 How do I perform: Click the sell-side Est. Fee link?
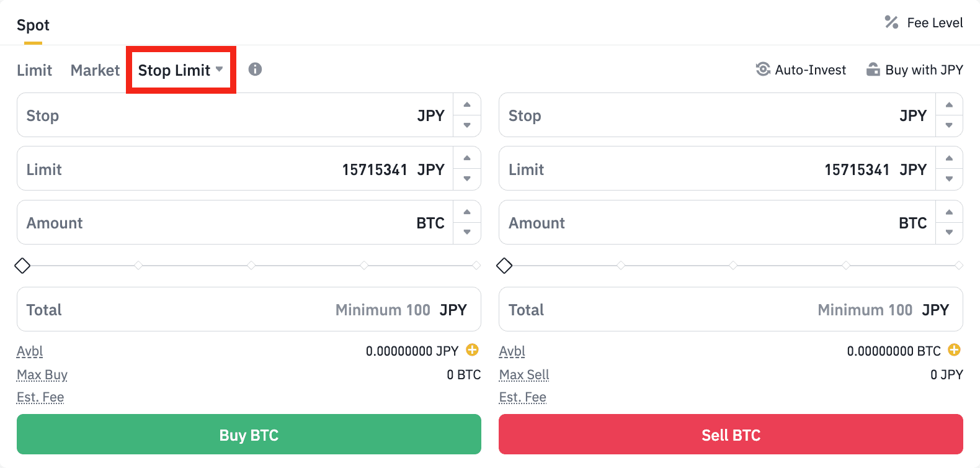[523, 397]
